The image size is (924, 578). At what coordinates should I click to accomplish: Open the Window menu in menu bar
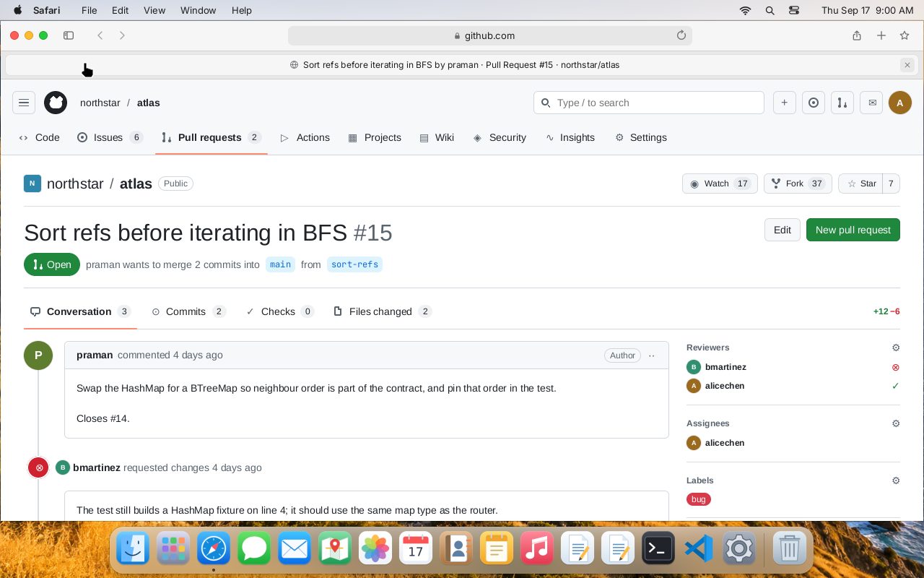pos(198,10)
